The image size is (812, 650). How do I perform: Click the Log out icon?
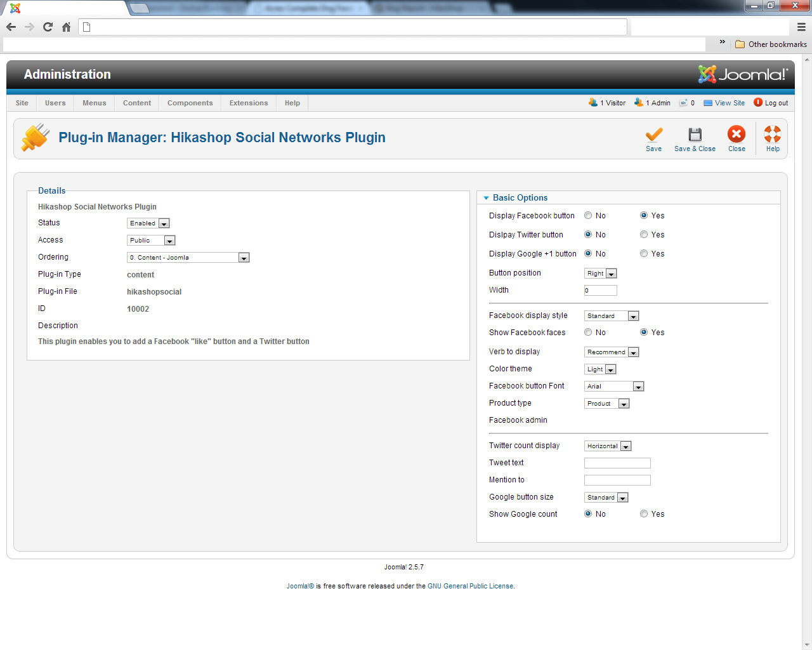758,102
